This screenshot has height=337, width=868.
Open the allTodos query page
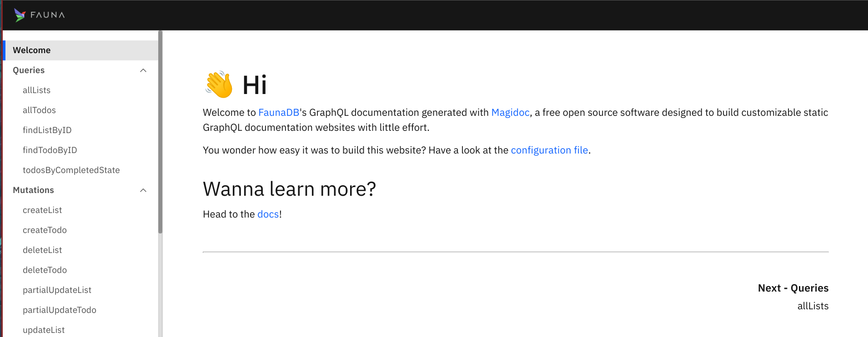click(39, 110)
